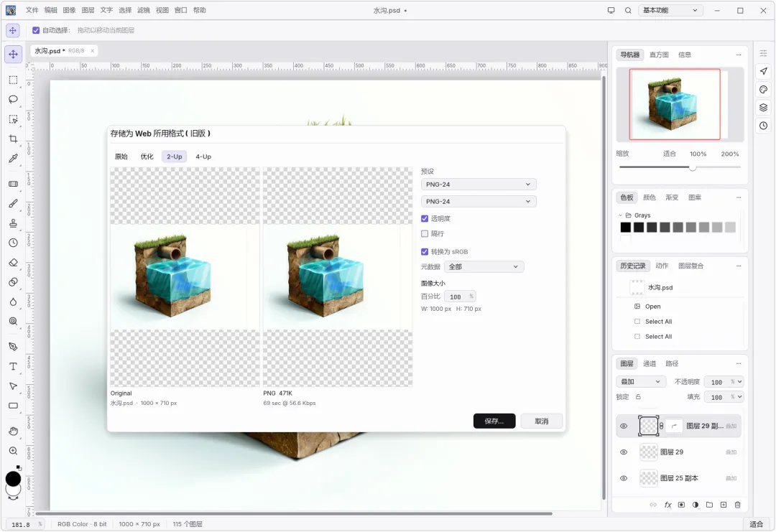This screenshot has height=532, width=776.
Task: Open the 预设 preset dropdown
Action: point(479,185)
